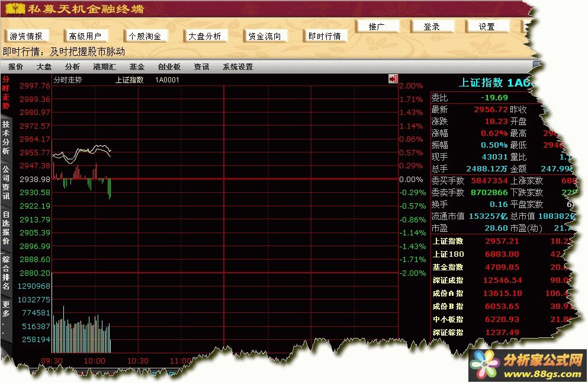
Task: Select the 中小板指 index row
Action: 503,320
